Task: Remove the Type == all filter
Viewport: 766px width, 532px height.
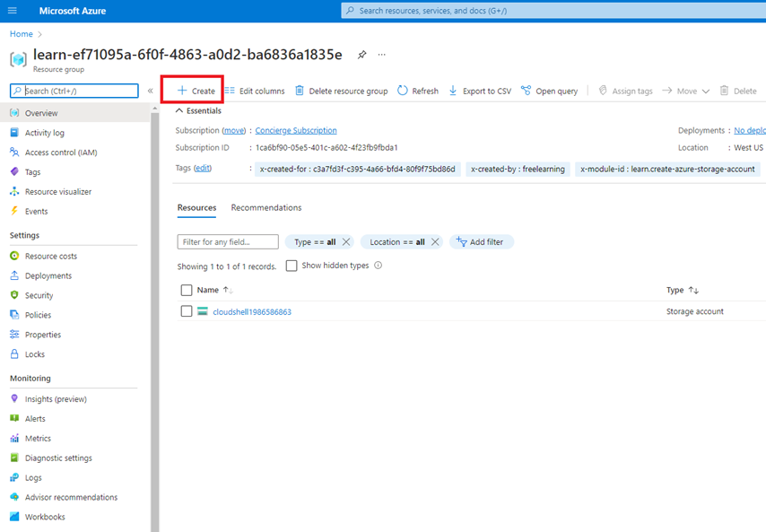Action: point(346,242)
